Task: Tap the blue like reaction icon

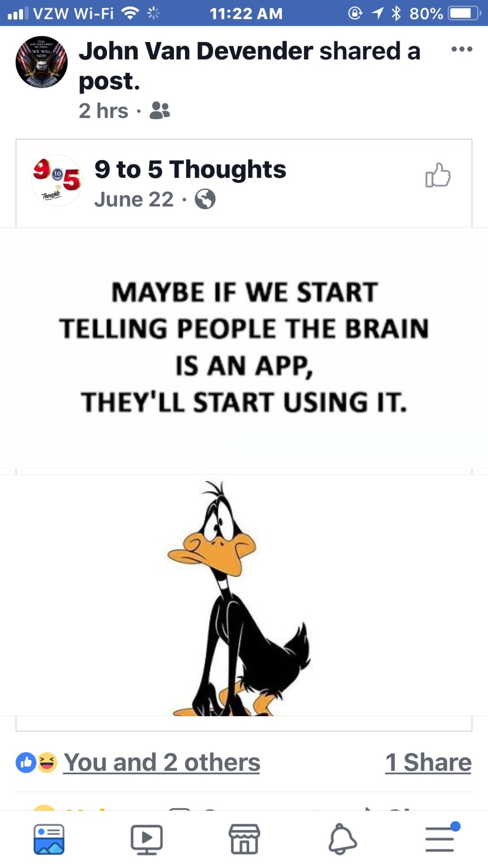Action: point(26,763)
